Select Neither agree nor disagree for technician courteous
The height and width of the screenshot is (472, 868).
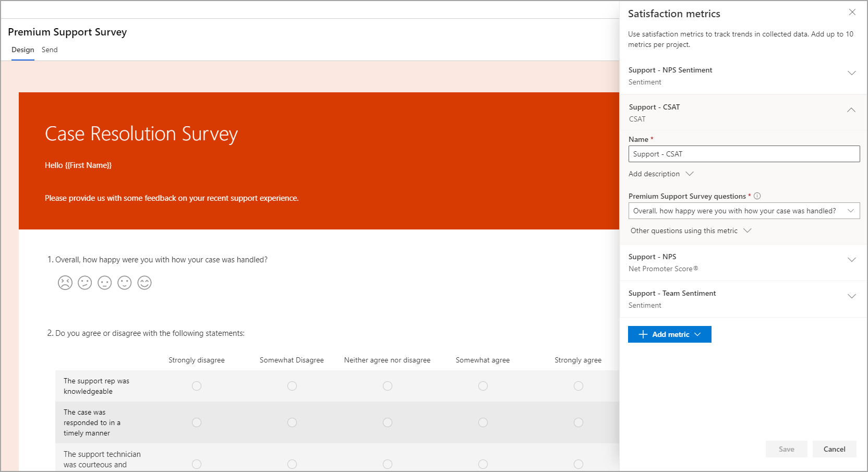(x=388, y=464)
